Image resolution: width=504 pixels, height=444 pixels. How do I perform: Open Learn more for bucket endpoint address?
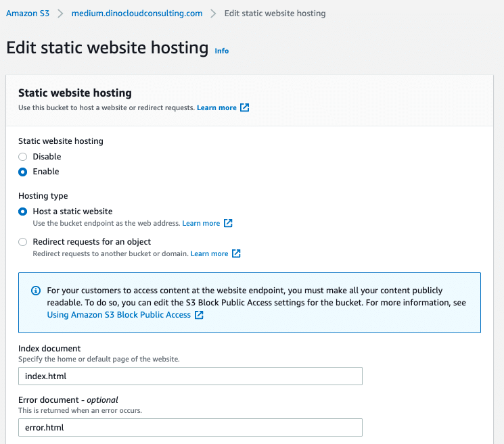(x=201, y=223)
